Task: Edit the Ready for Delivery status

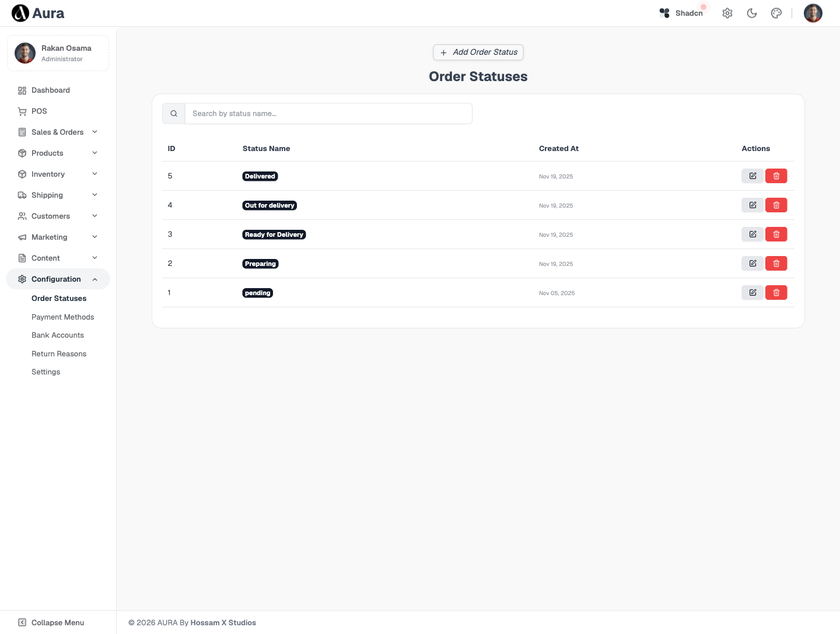Action: tap(752, 234)
